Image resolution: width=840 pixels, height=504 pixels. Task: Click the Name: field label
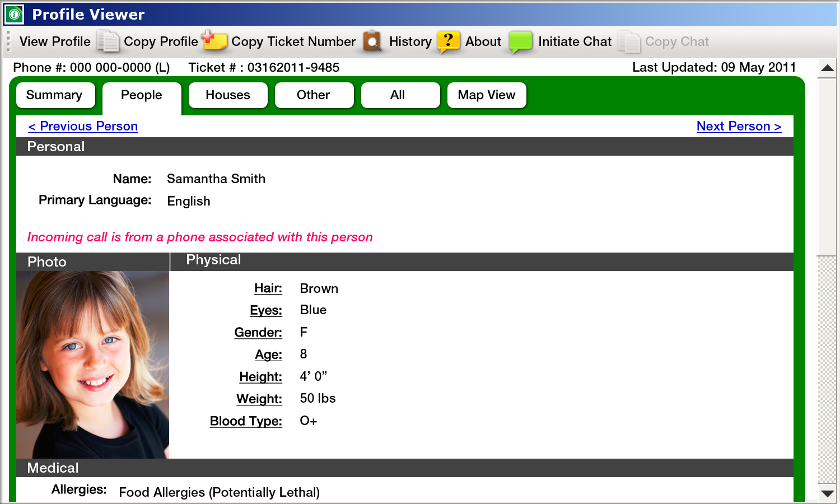click(132, 179)
